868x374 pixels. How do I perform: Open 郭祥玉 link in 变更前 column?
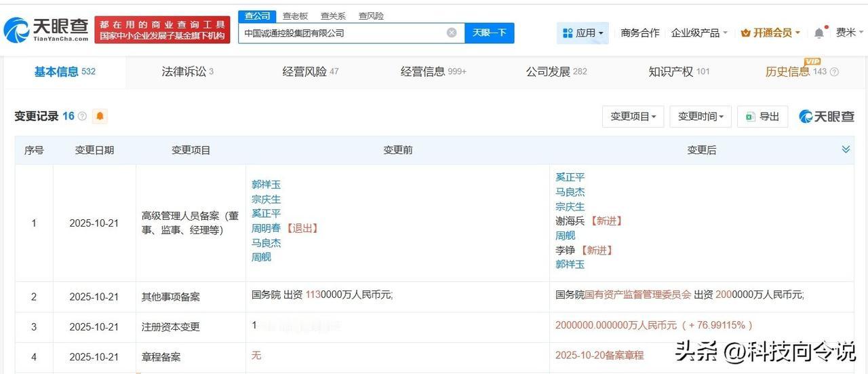[266, 185]
